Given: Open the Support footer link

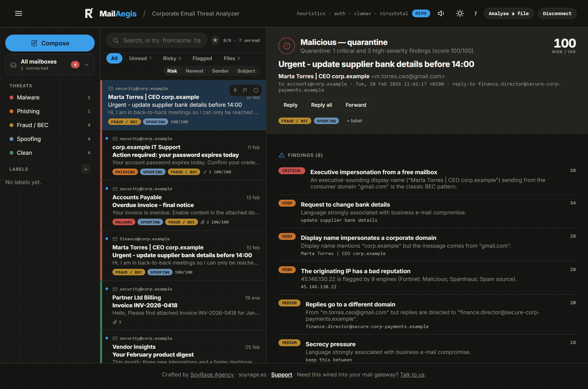Looking at the screenshot, I should (281, 375).
